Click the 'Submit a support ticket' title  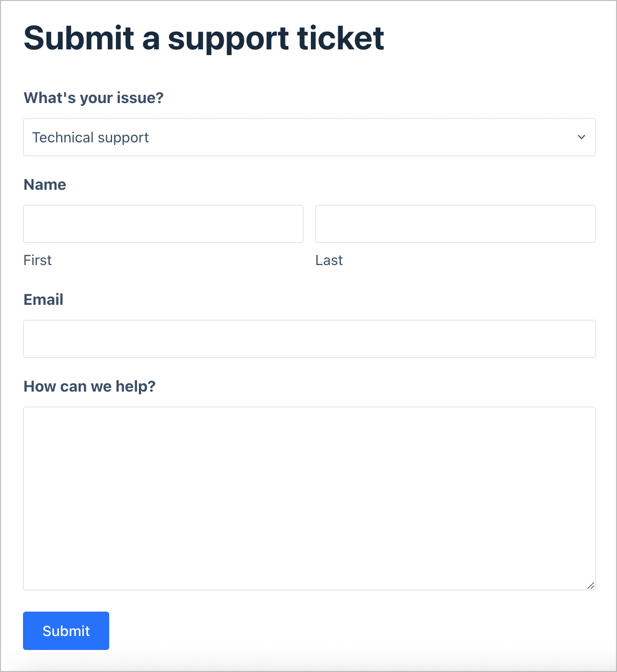pos(204,39)
